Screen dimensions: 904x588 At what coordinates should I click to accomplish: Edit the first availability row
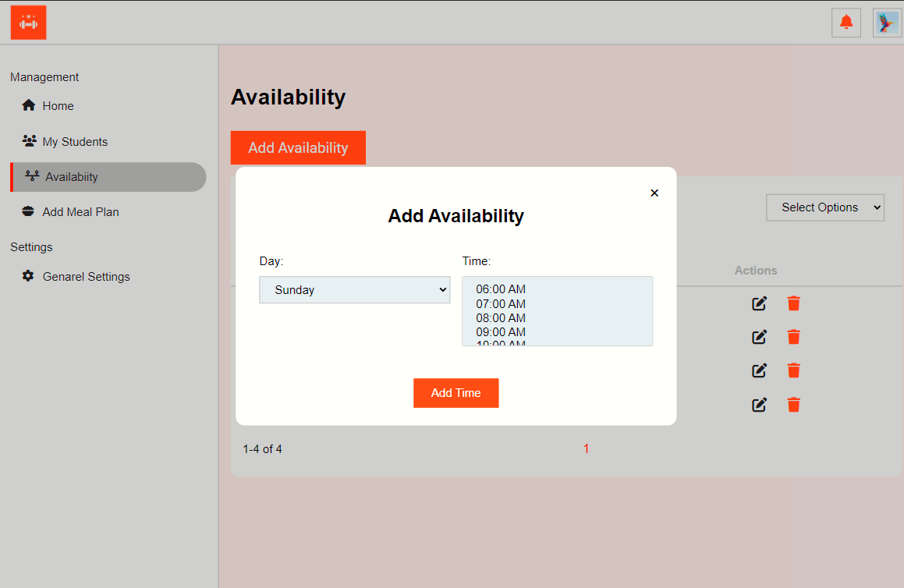pos(759,303)
